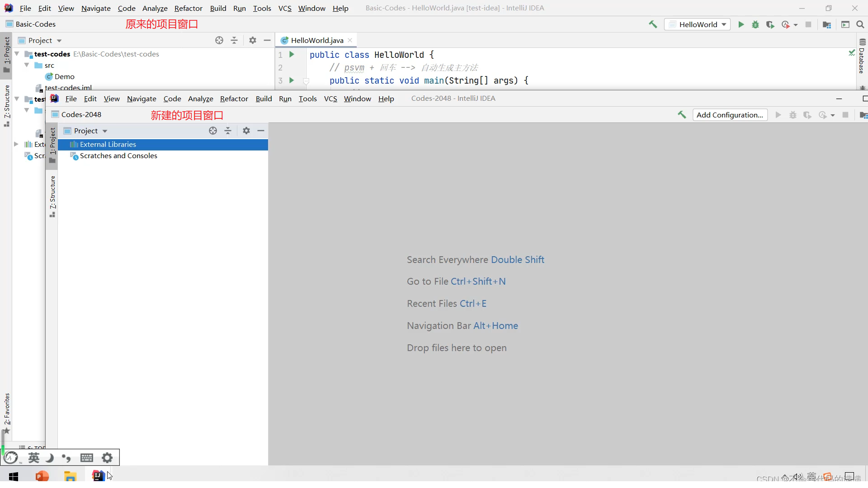Click the Debug bug icon in the top toolbar
This screenshot has width=868, height=488.
pos(755,24)
